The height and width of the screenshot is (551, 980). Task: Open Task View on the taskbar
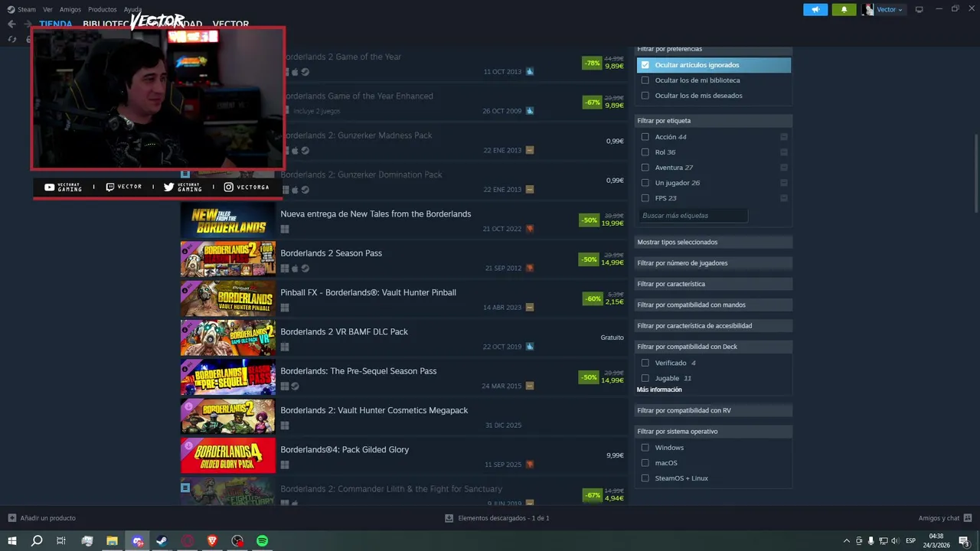click(61, 541)
